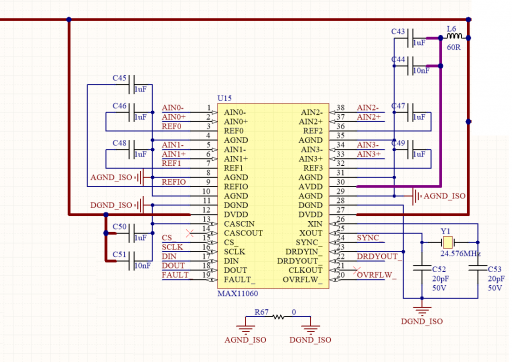Viewport: 512px width, 362px height.
Task: Click the no-connect cross on CASCOUT pin
Action: click(x=190, y=233)
